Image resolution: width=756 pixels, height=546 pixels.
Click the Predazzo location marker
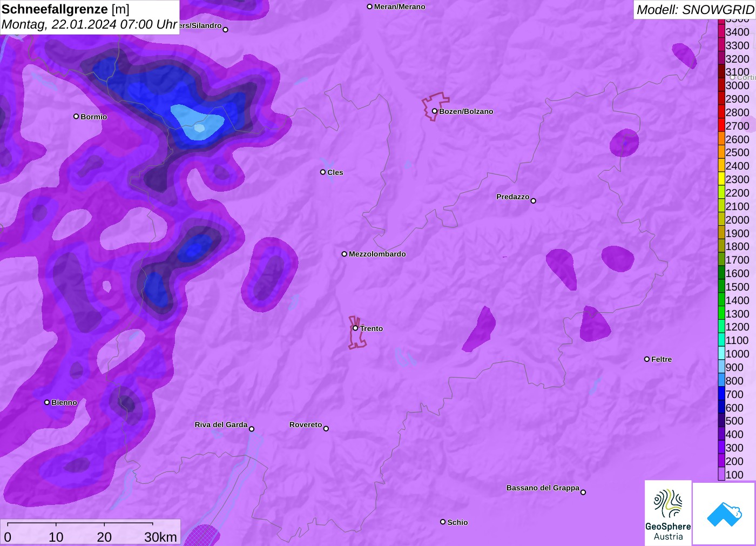pos(534,201)
